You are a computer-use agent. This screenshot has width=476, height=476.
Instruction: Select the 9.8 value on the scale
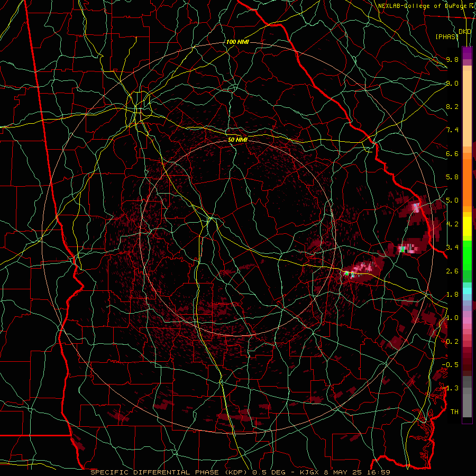tap(452, 59)
